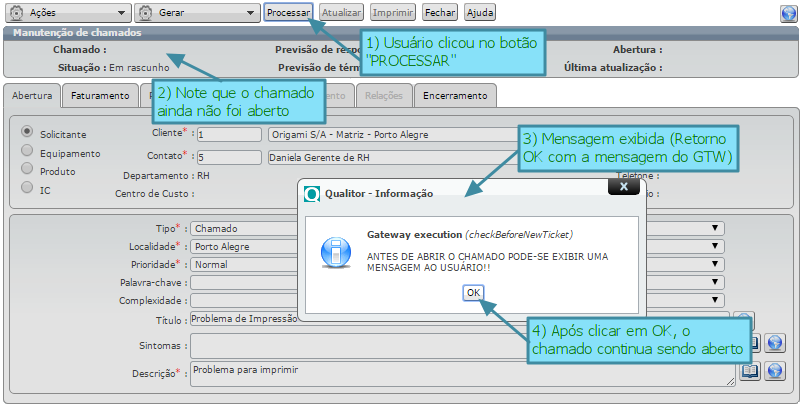
Task: Open the Encerramento tab
Action: 455,96
